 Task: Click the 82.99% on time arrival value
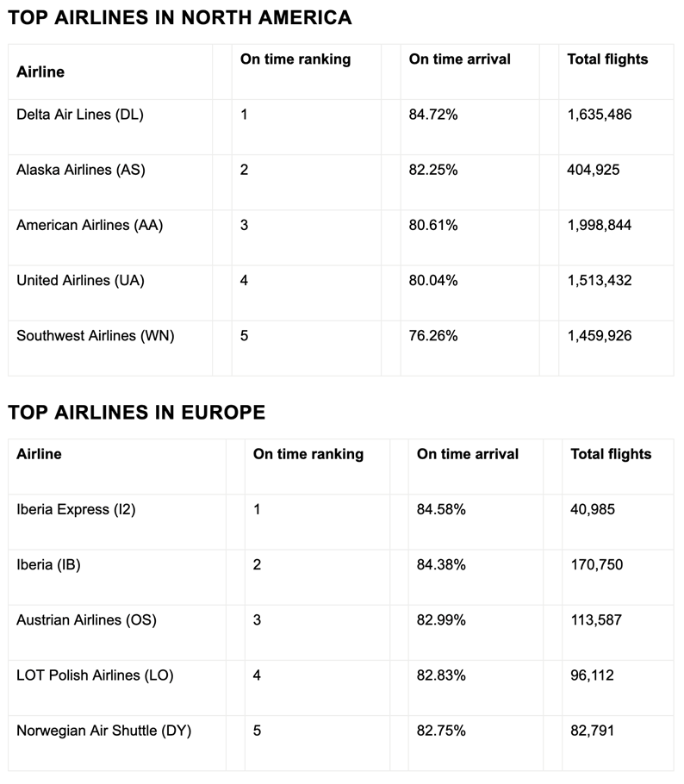[x=441, y=620]
